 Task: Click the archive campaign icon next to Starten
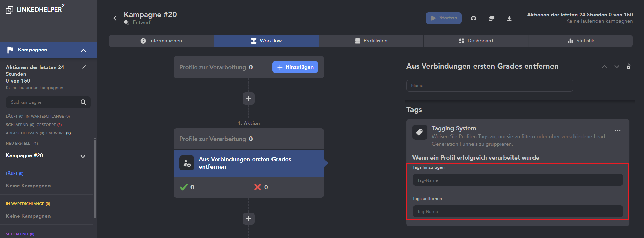[474, 18]
